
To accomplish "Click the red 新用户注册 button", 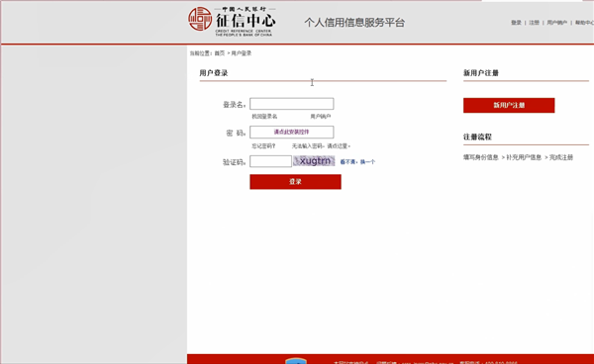I will tap(509, 105).
